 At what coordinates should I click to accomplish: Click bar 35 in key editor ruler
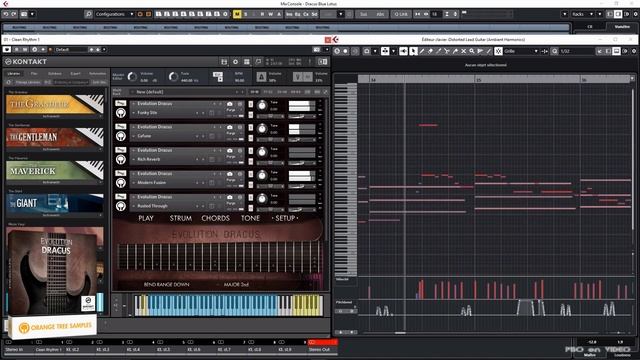coord(478,80)
